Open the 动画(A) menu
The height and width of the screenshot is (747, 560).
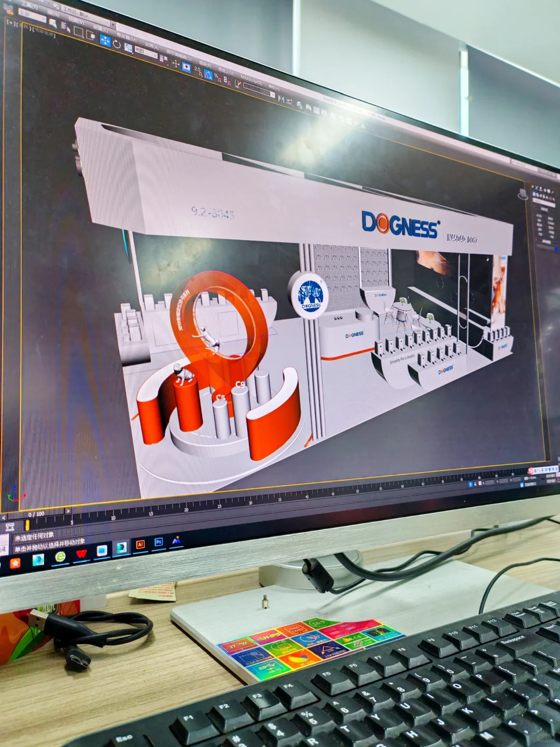[152, 46]
